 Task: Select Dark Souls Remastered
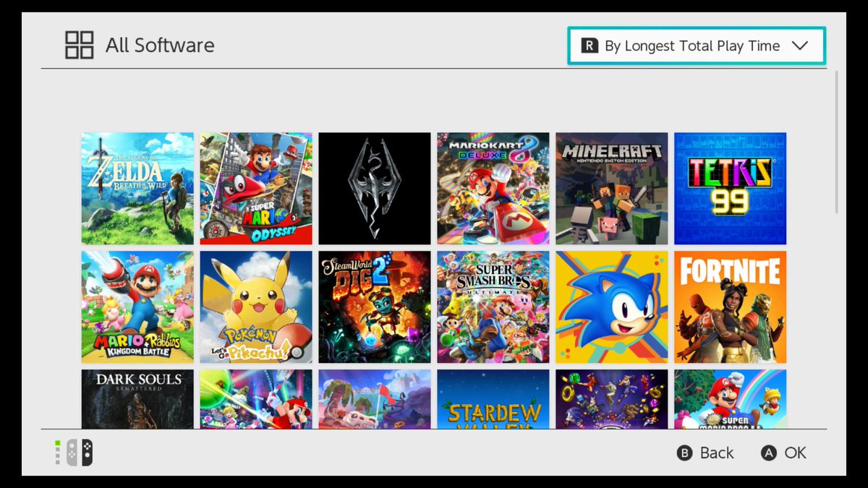(137, 399)
